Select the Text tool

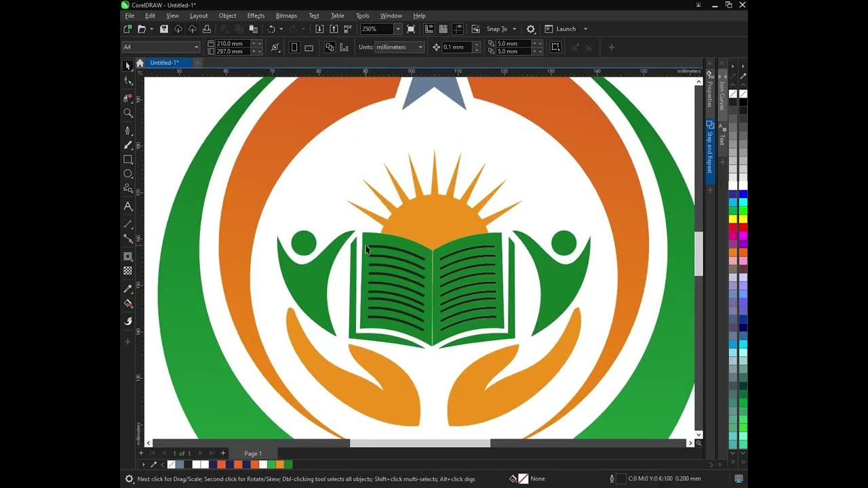[x=127, y=206]
